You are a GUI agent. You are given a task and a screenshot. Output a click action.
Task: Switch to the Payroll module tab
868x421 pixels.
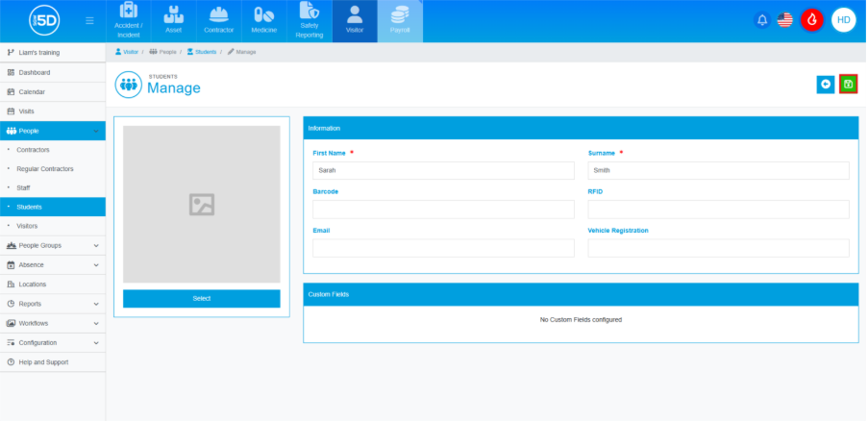[x=400, y=21]
